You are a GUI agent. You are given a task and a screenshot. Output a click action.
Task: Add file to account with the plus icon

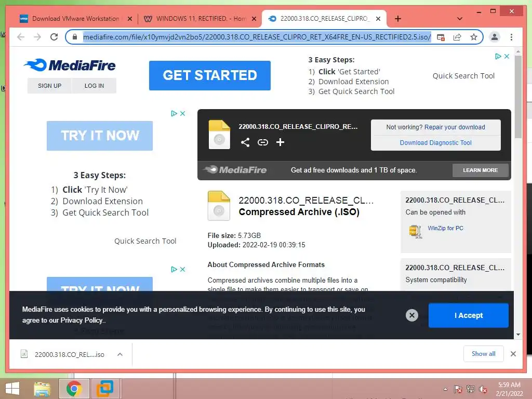tap(280, 142)
